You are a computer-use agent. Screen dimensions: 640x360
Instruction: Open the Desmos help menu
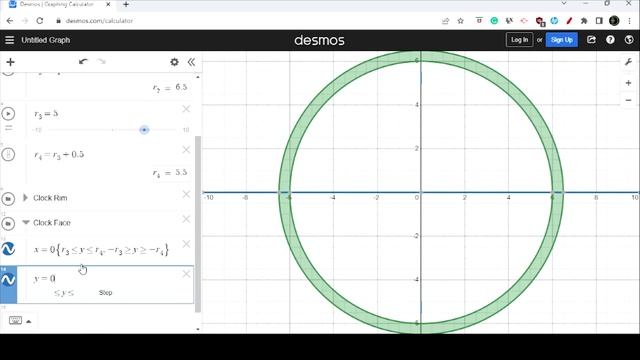point(610,40)
